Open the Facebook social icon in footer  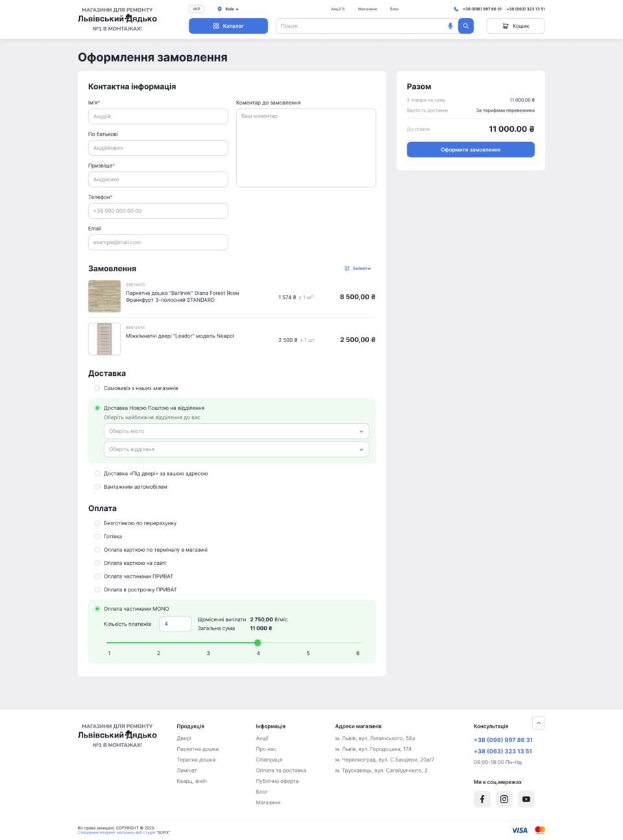(x=482, y=799)
